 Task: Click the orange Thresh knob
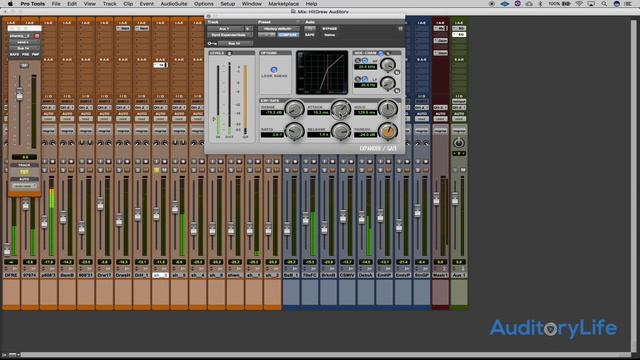[x=388, y=131]
